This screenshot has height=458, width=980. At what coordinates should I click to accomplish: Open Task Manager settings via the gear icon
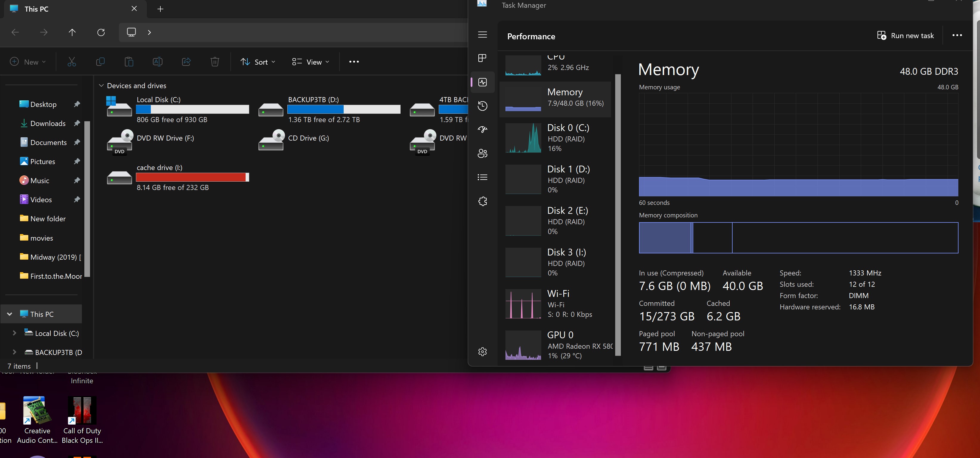pos(482,352)
